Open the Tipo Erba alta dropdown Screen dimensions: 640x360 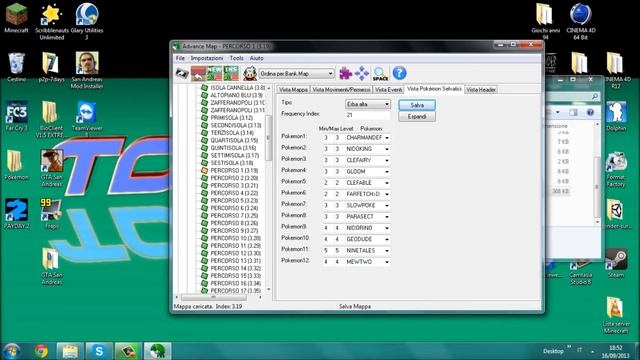[368, 104]
